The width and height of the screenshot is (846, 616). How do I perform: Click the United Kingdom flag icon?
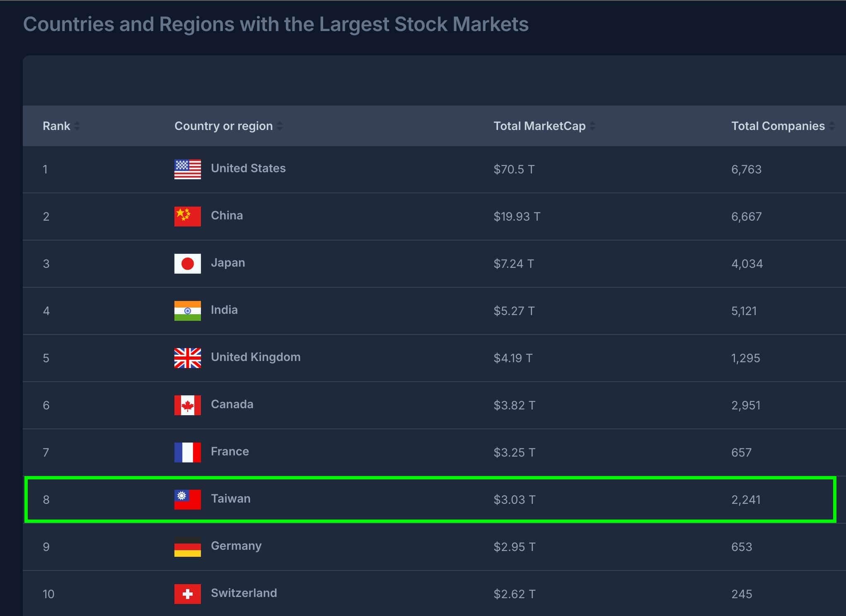click(x=187, y=358)
